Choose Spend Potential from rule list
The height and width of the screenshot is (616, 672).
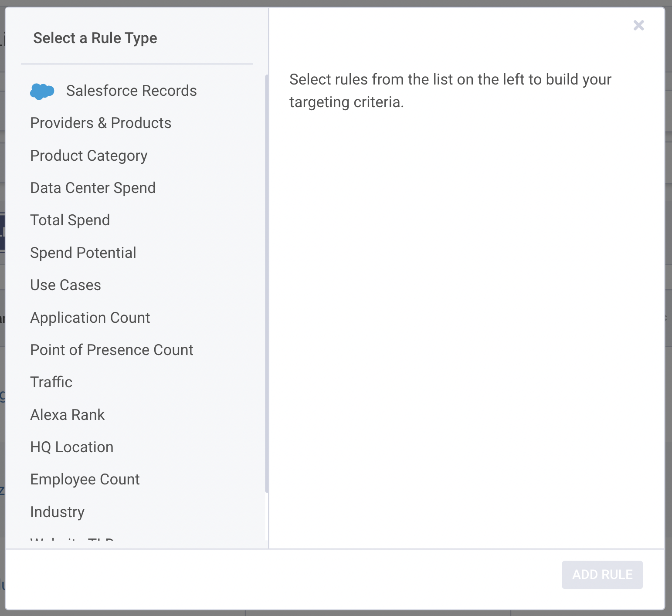[x=83, y=253]
